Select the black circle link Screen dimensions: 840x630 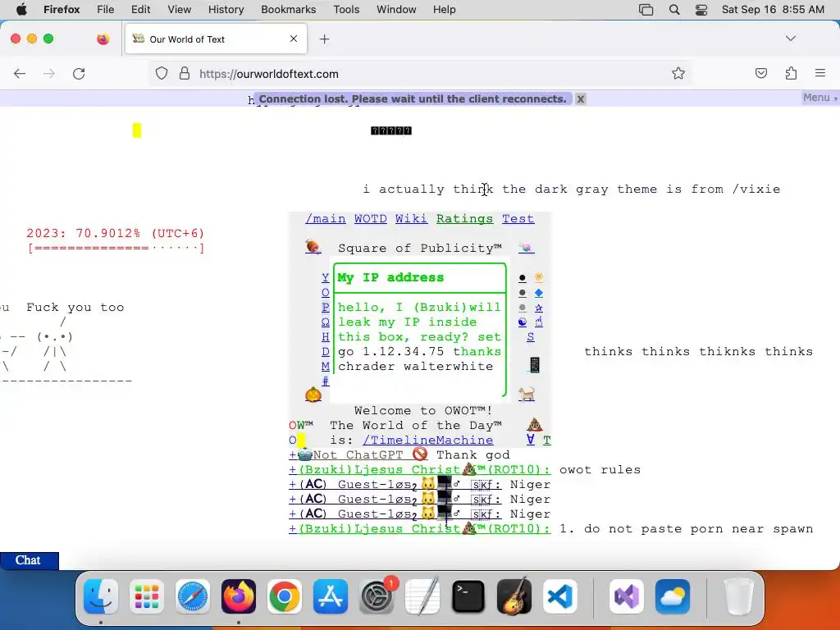523,278
